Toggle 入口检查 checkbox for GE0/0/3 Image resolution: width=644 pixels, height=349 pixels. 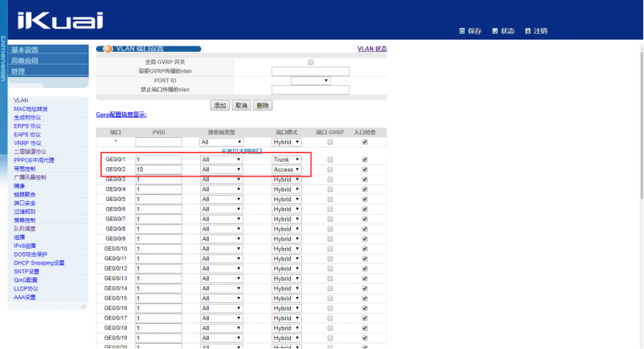pyautogui.click(x=365, y=179)
